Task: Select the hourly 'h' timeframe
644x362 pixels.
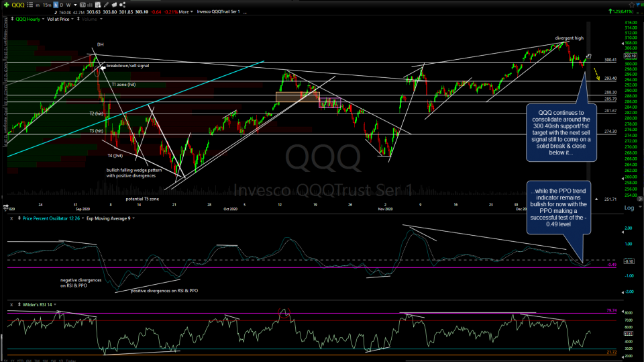Action: (56, 5)
